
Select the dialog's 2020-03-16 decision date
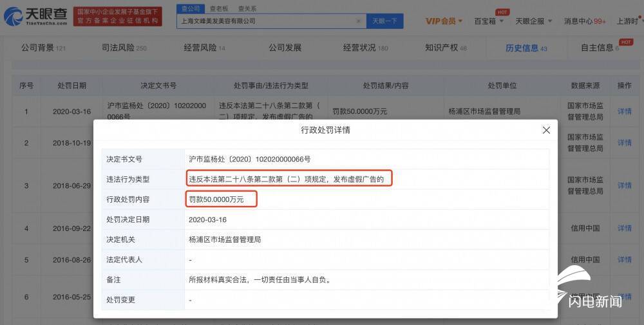207,219
